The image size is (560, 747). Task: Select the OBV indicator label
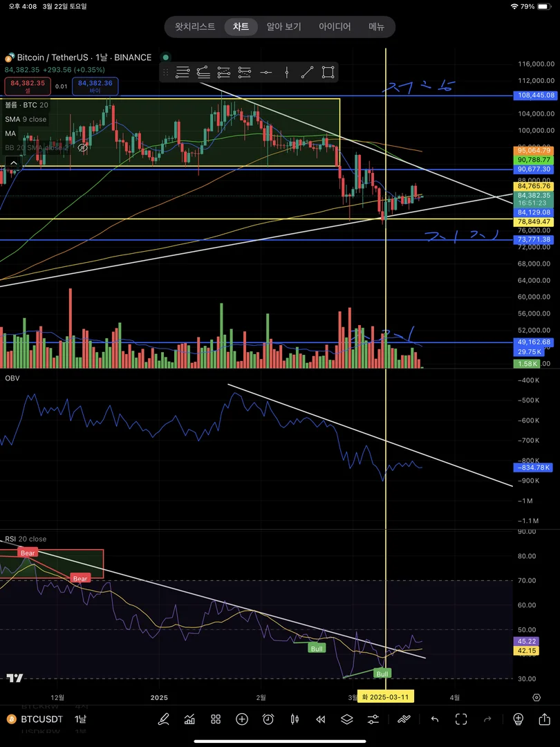tap(12, 378)
